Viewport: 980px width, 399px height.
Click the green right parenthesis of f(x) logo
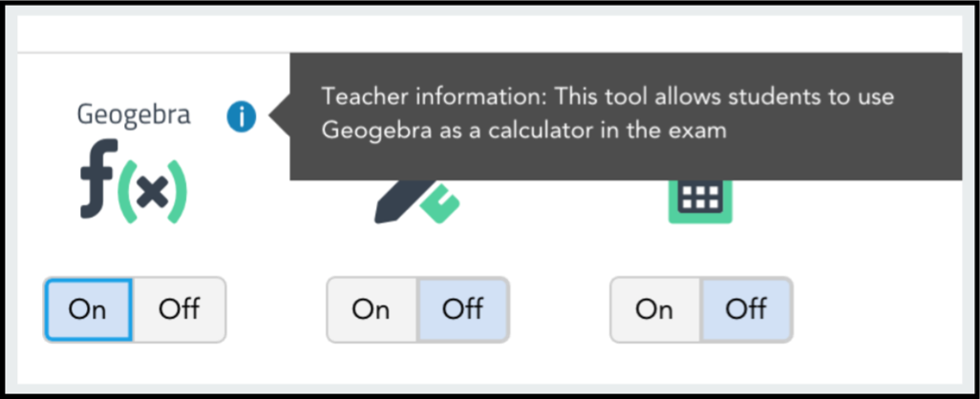pos(178,192)
